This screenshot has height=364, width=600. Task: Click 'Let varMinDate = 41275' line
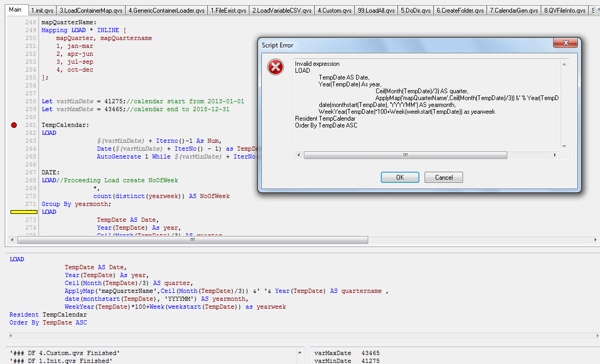pyautogui.click(x=143, y=101)
